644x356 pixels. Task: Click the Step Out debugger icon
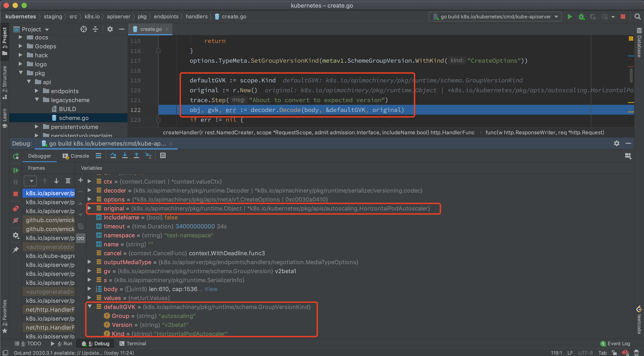point(136,156)
